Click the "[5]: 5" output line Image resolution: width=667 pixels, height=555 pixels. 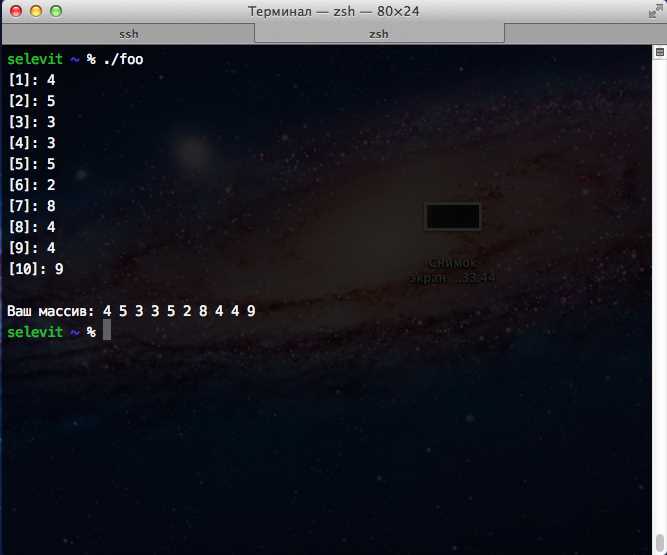coord(32,164)
